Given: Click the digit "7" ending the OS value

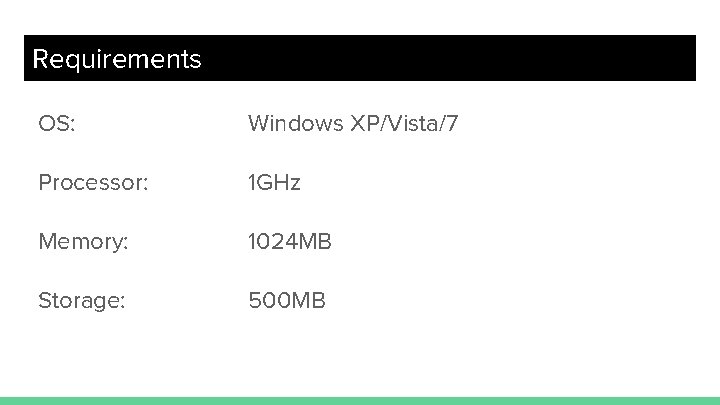Looking at the screenshot, I should click(x=453, y=124).
